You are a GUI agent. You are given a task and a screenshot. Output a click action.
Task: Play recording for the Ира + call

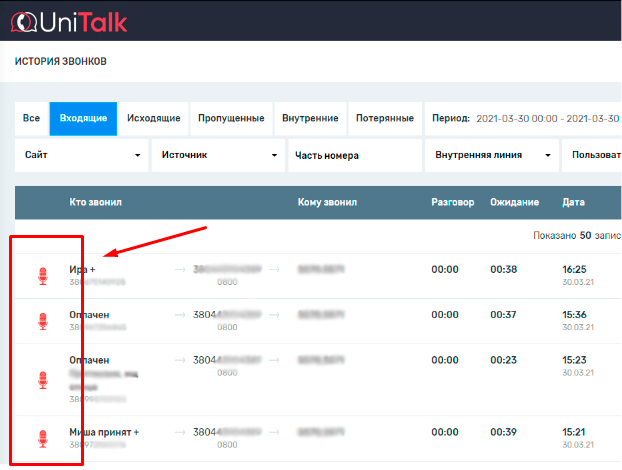point(43,275)
